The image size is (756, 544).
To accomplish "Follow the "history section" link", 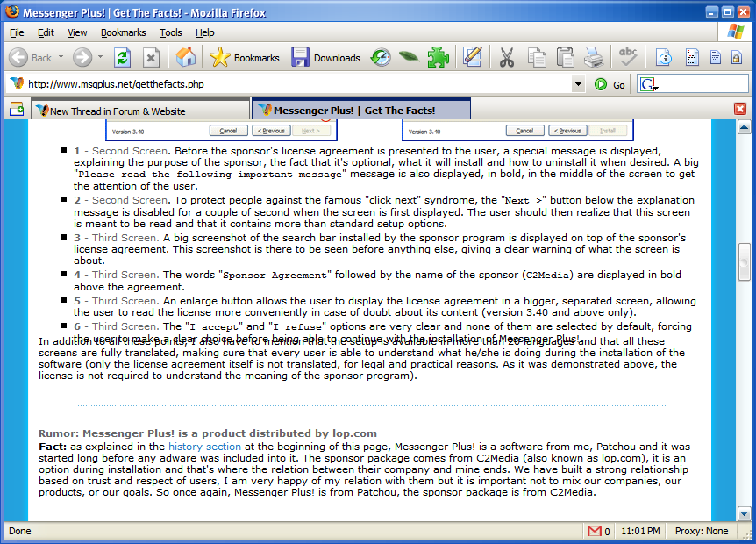I will [204, 447].
